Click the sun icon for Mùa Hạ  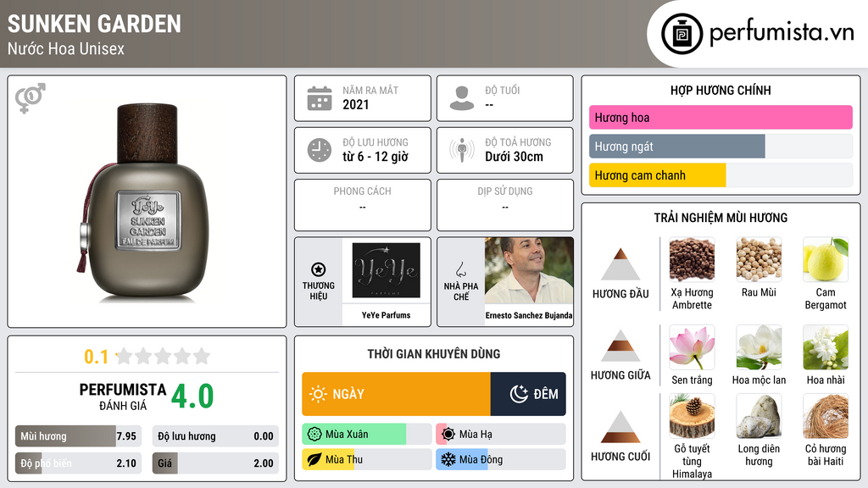click(x=448, y=435)
